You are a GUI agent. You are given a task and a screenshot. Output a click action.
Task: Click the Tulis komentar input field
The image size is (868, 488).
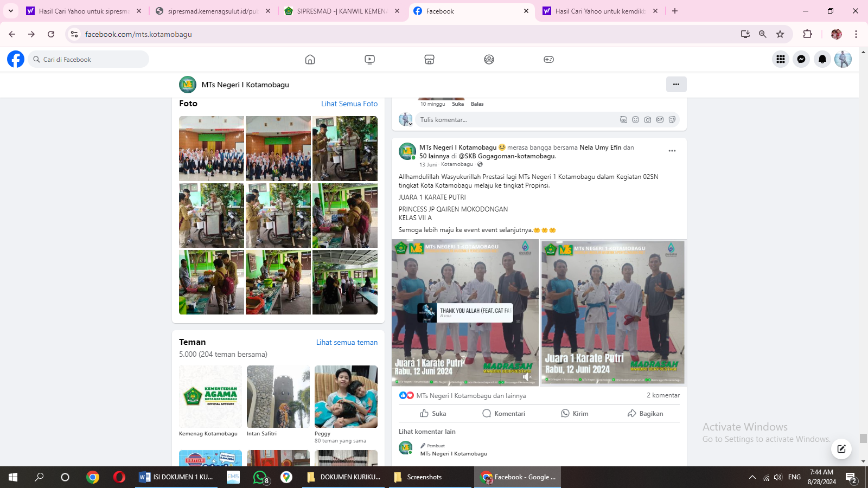coord(515,120)
